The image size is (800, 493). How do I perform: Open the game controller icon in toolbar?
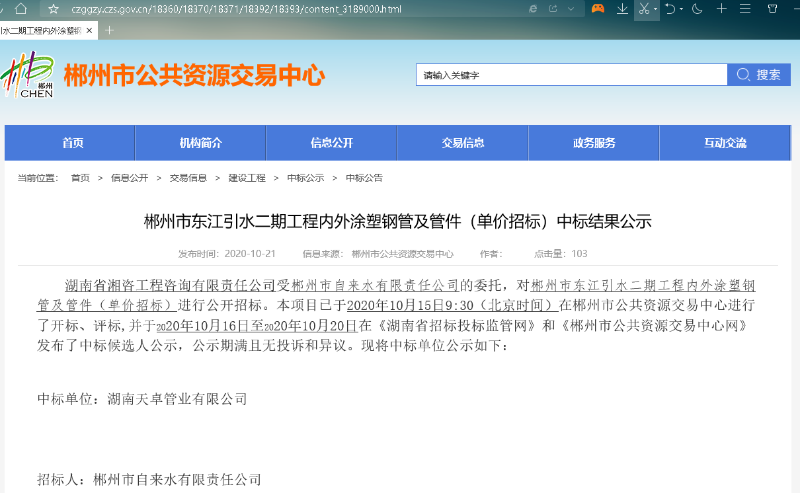(x=597, y=9)
